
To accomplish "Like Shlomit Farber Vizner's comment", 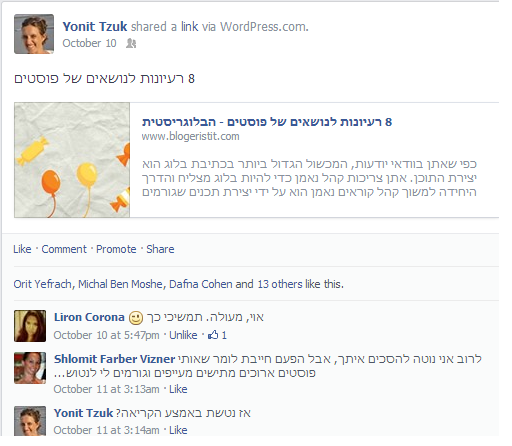I will (178, 389).
